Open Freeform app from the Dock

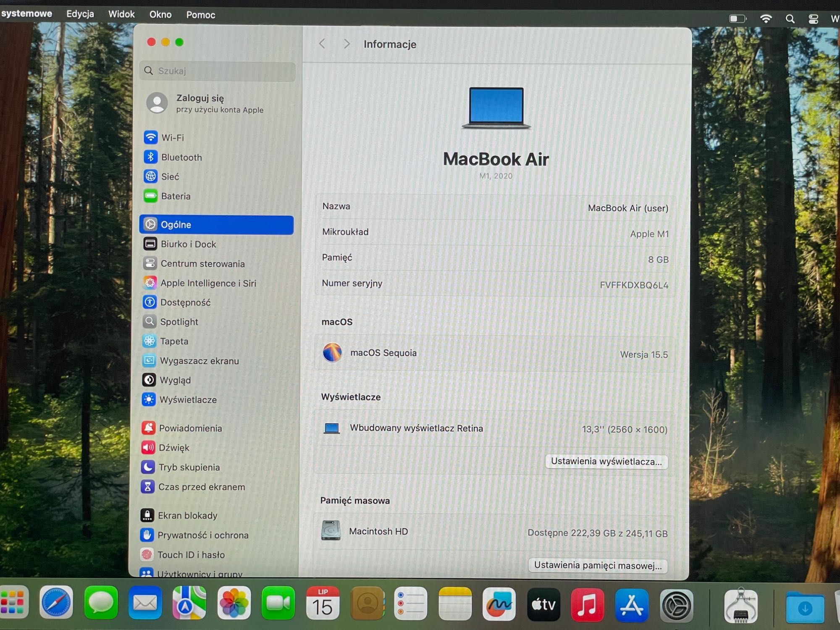tap(499, 604)
